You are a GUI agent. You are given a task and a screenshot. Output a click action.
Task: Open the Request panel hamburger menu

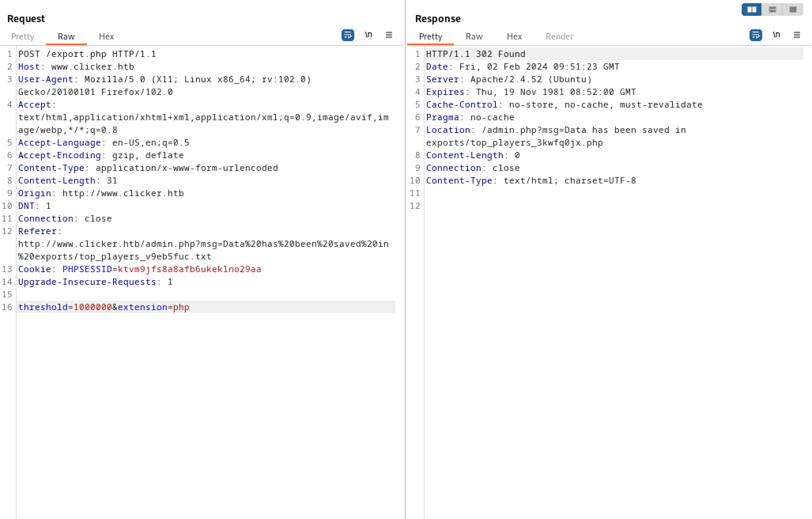tap(389, 35)
